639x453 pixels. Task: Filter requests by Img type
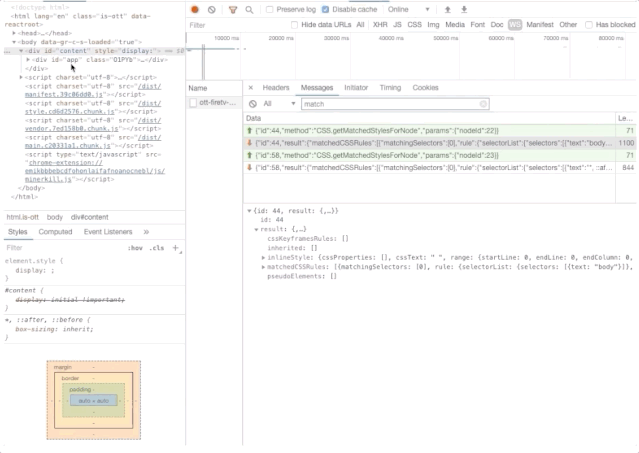[x=433, y=25]
